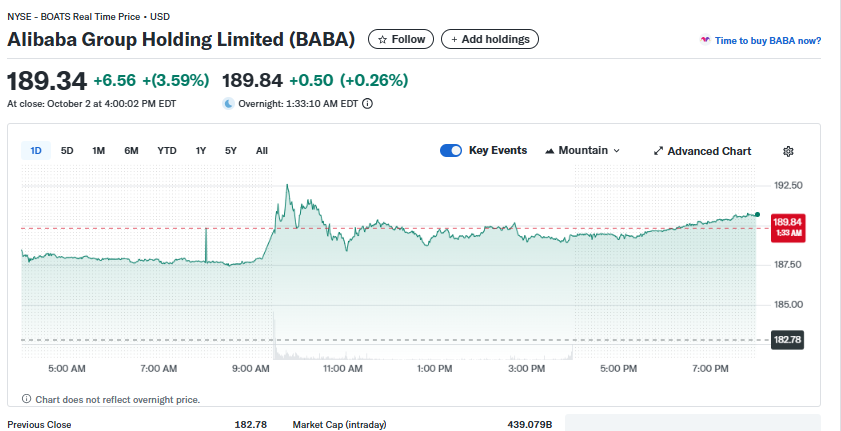Show the 5Y chart range
The image size is (841, 431).
pyautogui.click(x=231, y=151)
